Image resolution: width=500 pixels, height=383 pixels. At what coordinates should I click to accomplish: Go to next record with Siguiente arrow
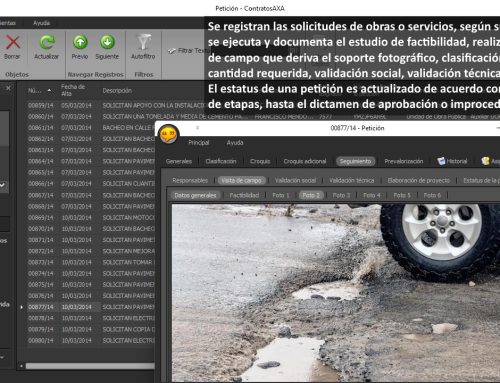[107, 42]
